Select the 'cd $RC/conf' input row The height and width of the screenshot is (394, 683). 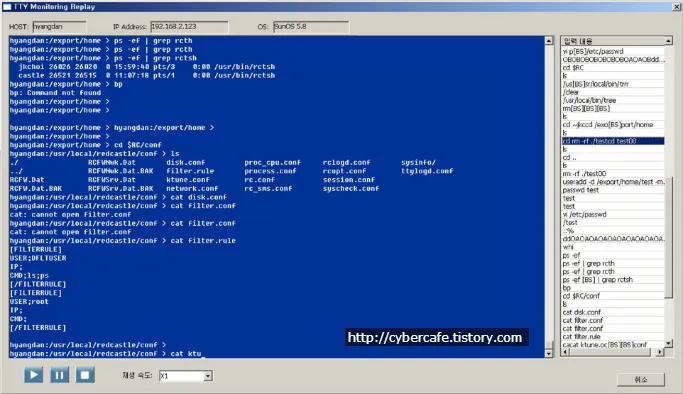pyautogui.click(x=613, y=296)
